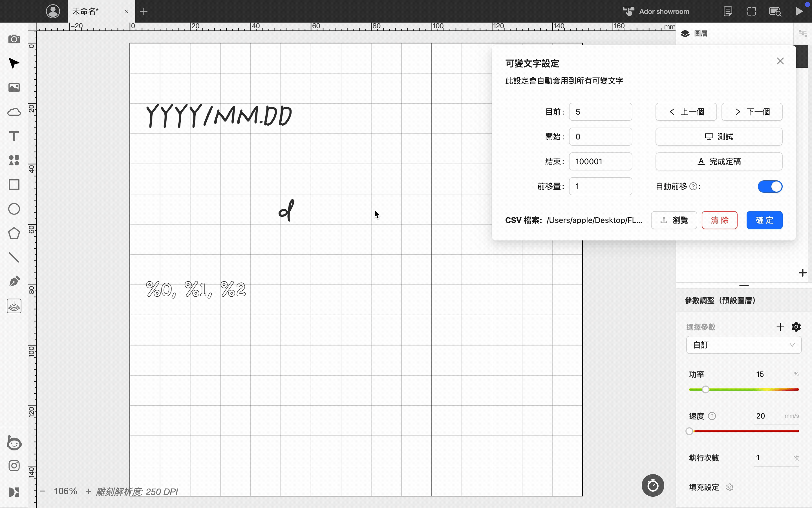Viewport: 812px width, 508px height.
Task: Open the camera preview tool
Action: point(14,39)
